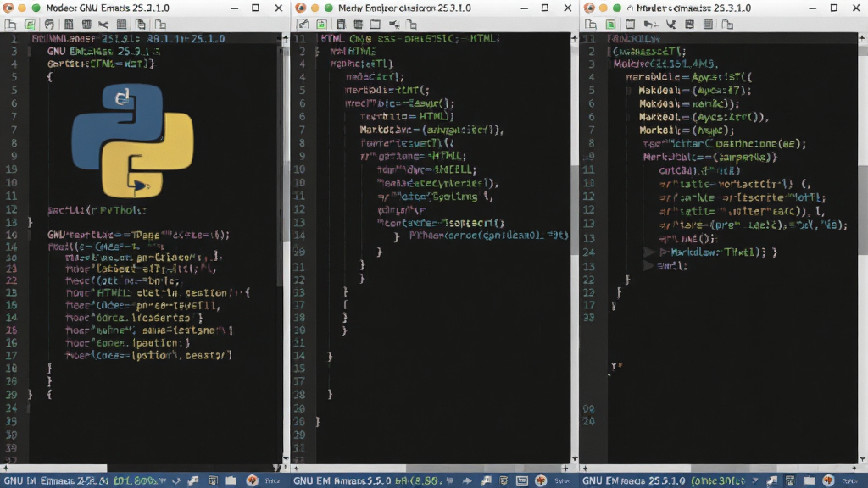This screenshot has width=868, height=488.
Task: Click the 'GNU EM' mode line text in middle window
Action: (x=312, y=481)
